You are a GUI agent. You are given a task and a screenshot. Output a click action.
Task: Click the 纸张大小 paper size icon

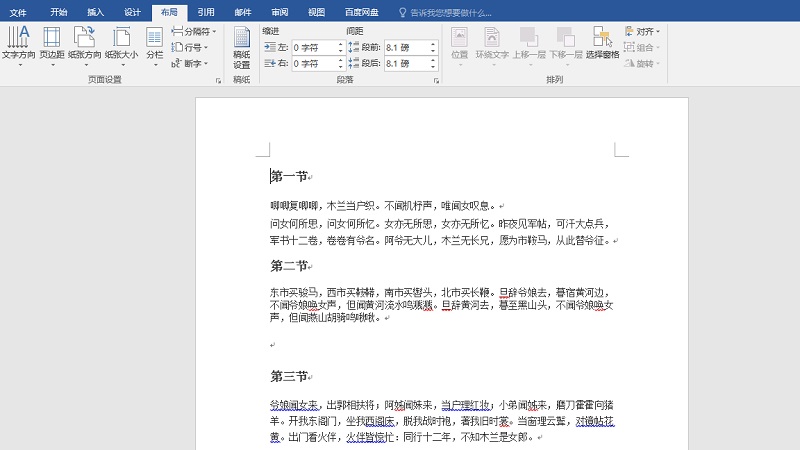(121, 44)
